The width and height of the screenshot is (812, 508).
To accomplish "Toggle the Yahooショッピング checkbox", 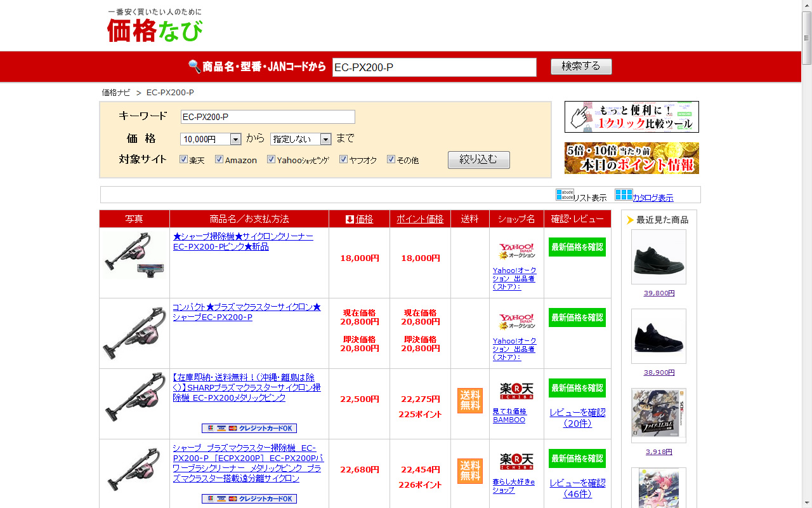I will pyautogui.click(x=271, y=159).
